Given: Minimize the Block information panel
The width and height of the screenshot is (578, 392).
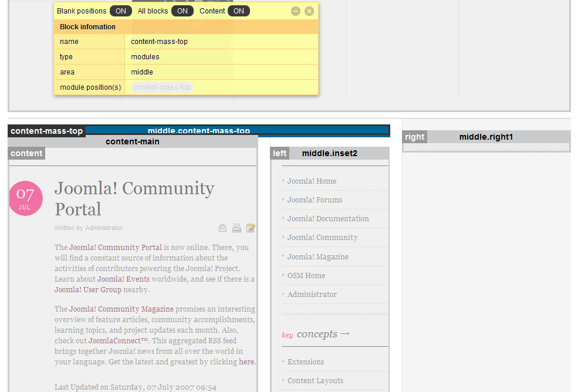Looking at the screenshot, I should coord(296,11).
